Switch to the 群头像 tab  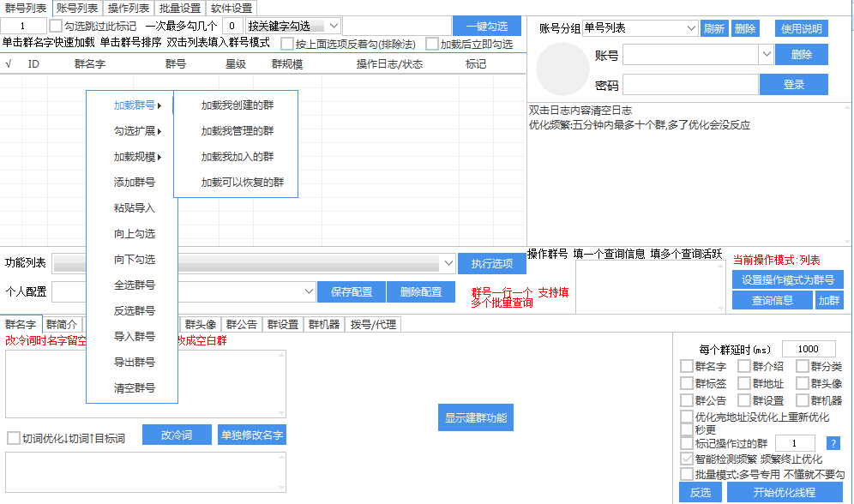click(201, 324)
